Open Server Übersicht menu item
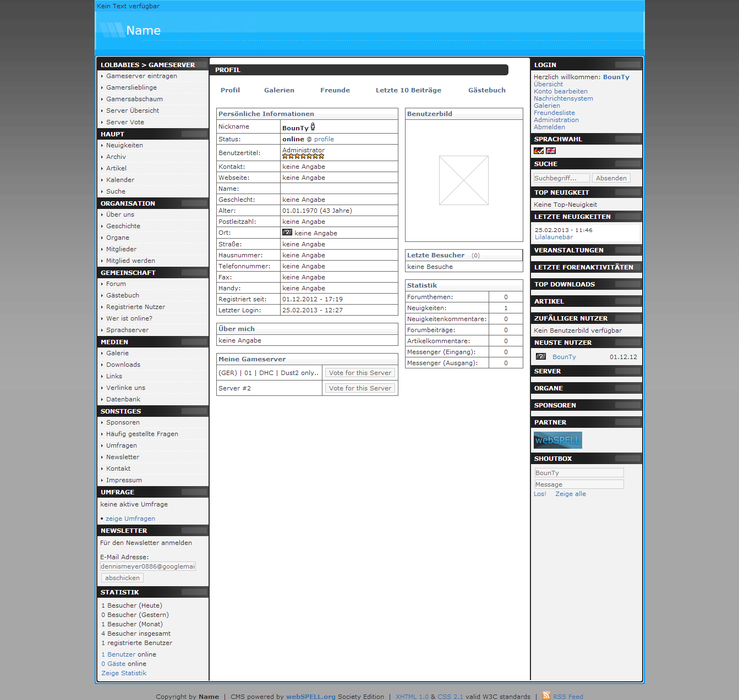This screenshot has width=739, height=700. [x=133, y=111]
